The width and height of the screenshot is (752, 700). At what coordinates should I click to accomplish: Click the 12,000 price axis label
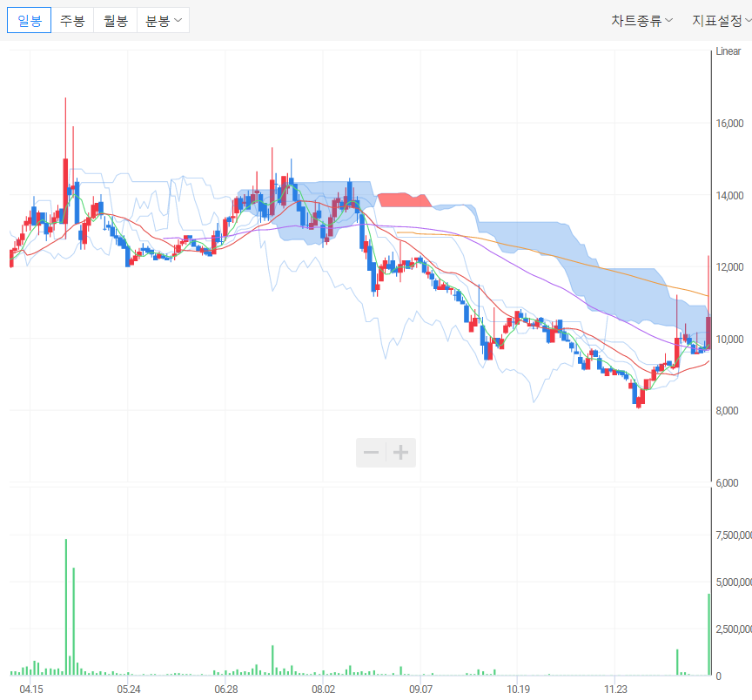729,266
